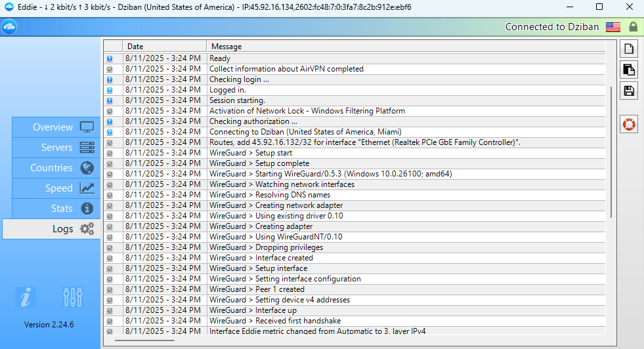
Task: Select Setting interface configuration log entry
Action: 354,279
